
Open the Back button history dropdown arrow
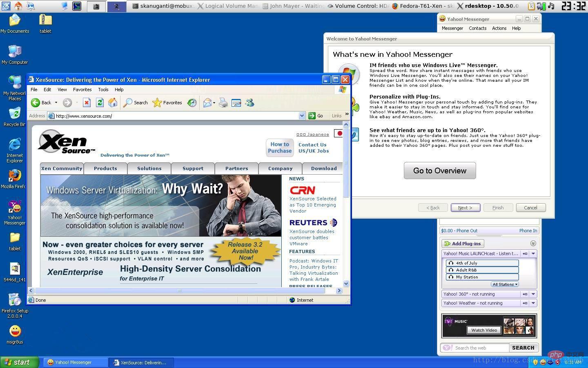(56, 103)
